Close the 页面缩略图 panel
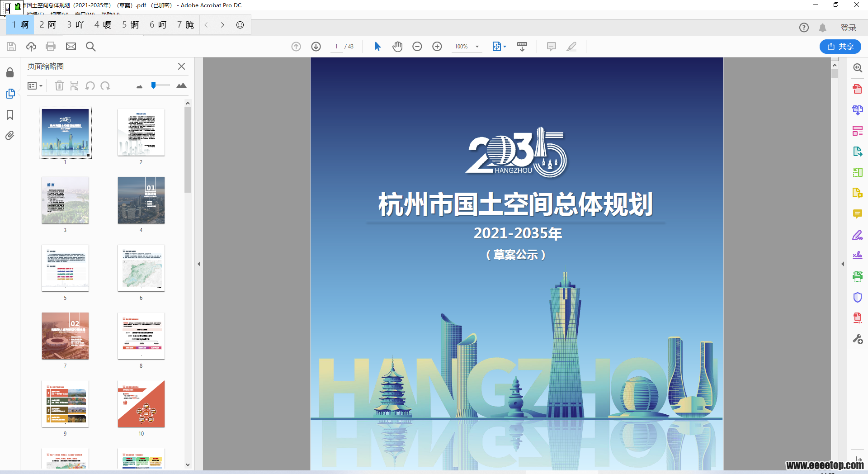Viewport: 868px width, 474px height. [181, 66]
